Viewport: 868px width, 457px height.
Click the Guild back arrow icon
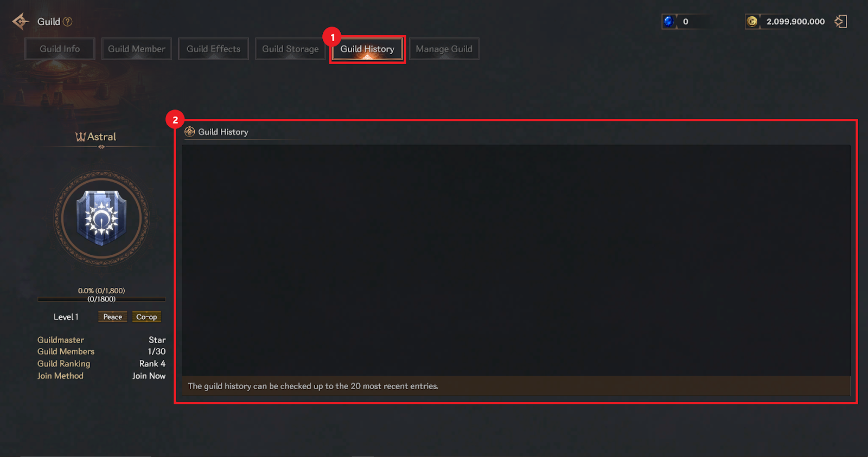point(21,22)
